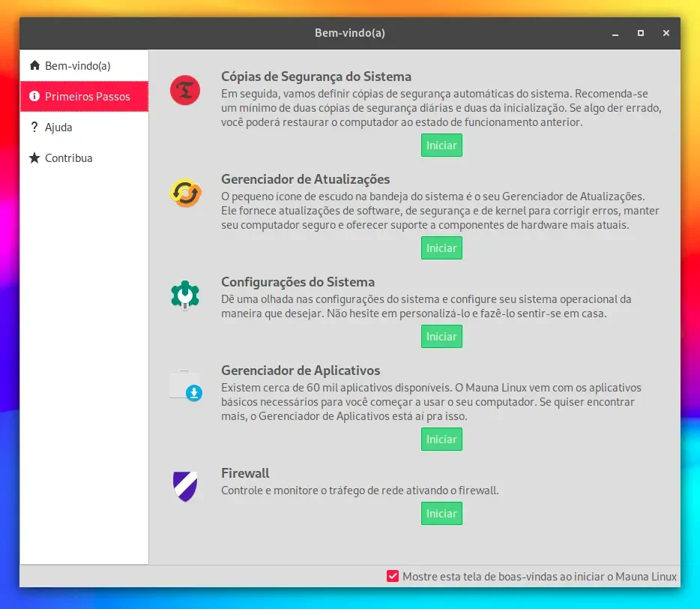Open the Bem-vindo(a) sidebar page
This screenshot has height=609, width=700.
(x=84, y=66)
